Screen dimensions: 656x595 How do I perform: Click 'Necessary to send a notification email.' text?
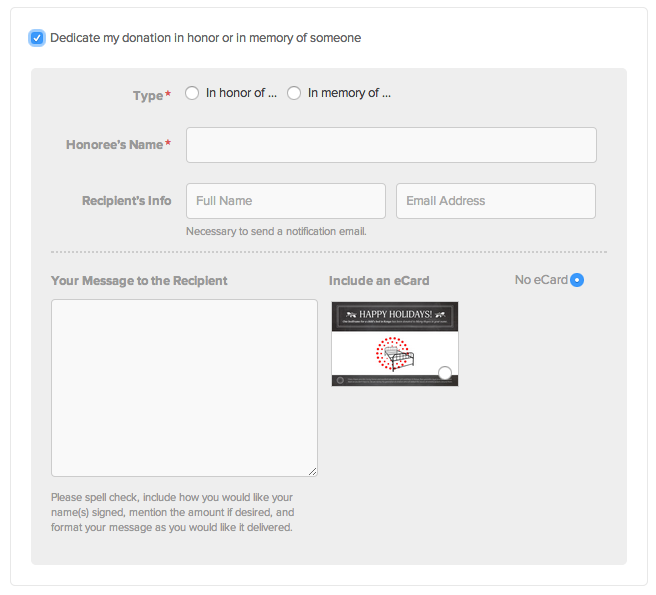click(276, 231)
